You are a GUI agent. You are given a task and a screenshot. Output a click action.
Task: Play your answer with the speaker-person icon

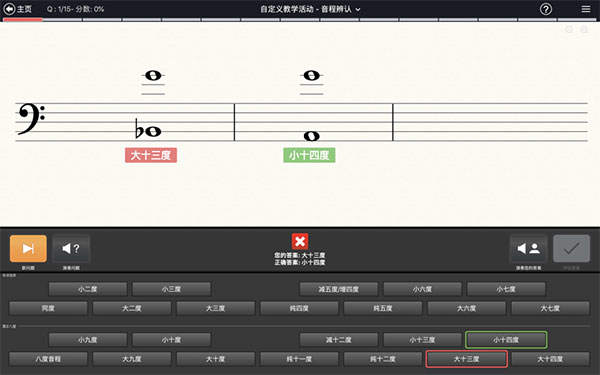pos(528,249)
